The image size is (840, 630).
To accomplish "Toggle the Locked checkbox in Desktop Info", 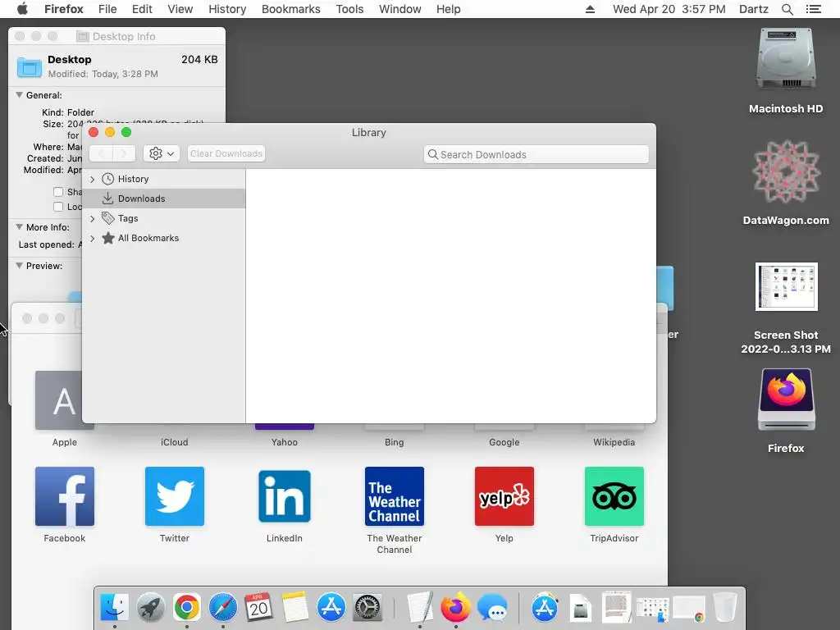I will point(58,207).
